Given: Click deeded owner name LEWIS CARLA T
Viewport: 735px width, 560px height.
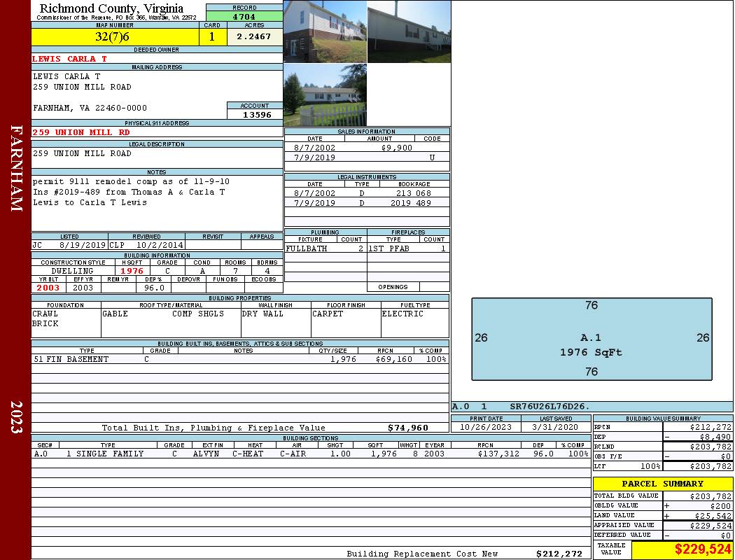Looking at the screenshot, I should pyautogui.click(x=70, y=59).
